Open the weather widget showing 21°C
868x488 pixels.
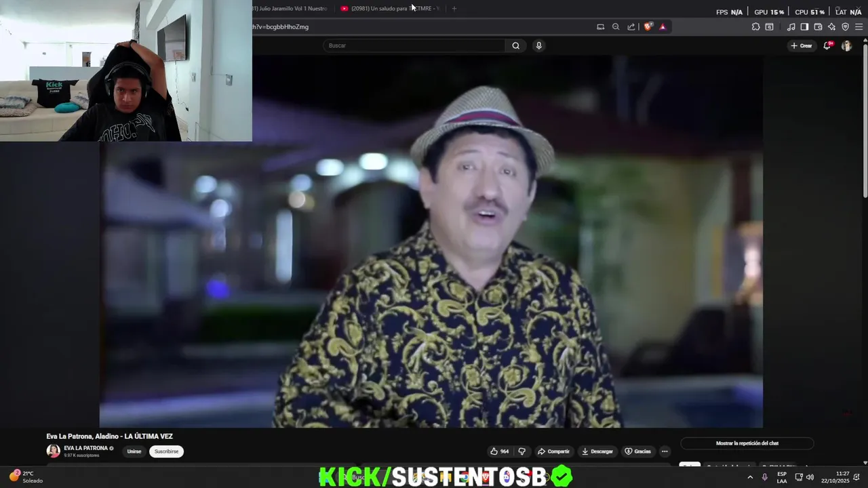(26, 476)
